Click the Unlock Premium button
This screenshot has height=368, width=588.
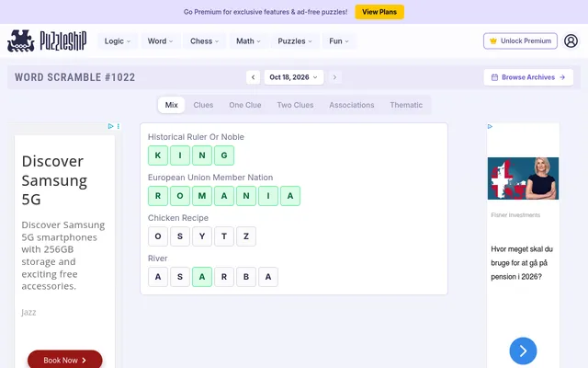pyautogui.click(x=520, y=40)
